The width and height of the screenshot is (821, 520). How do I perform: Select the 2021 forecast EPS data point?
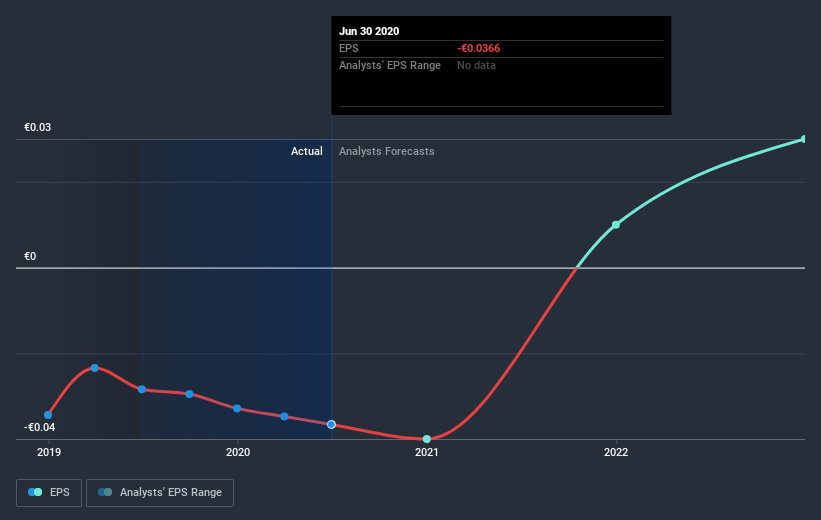[427, 439]
